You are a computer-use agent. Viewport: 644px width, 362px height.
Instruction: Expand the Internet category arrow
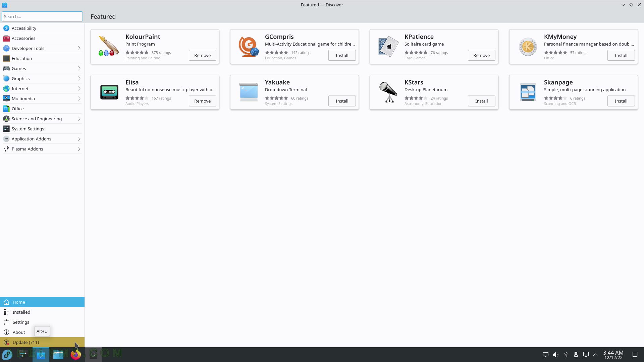[x=79, y=88]
